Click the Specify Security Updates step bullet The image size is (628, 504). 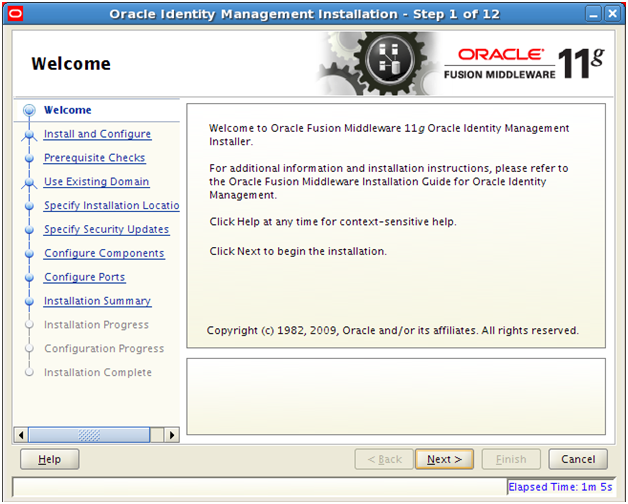(x=29, y=230)
